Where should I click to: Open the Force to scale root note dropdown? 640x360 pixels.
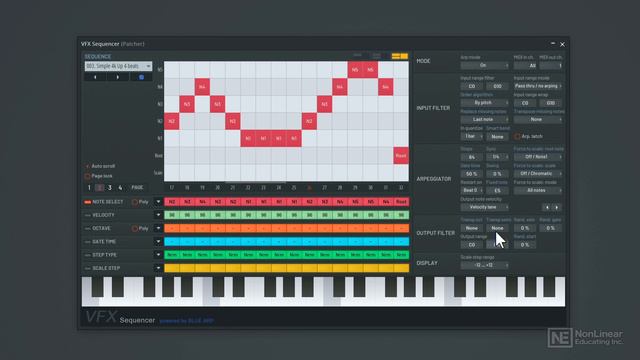(538, 157)
